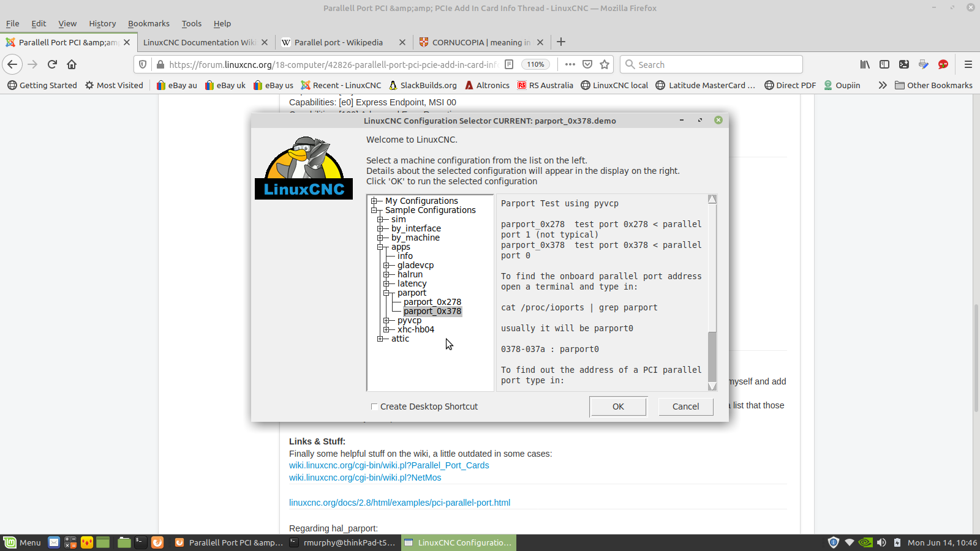
Task: Expand the attic tree node
Action: [380, 339]
